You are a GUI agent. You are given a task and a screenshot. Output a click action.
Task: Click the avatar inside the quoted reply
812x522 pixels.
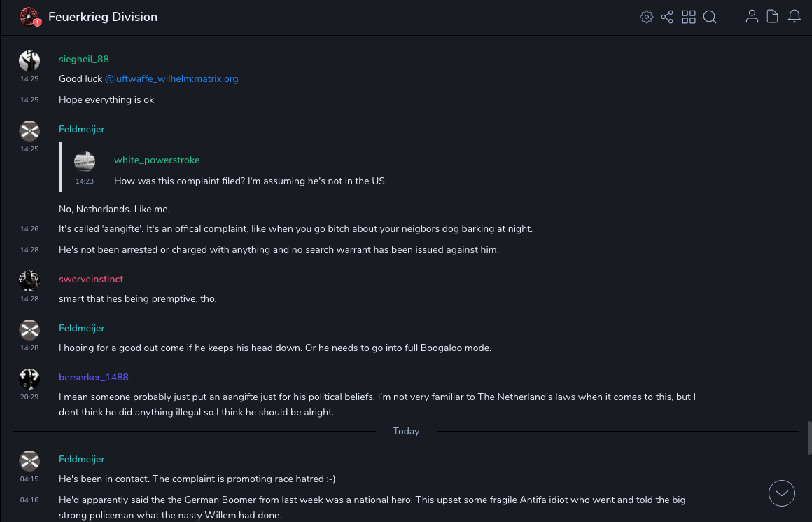85,161
